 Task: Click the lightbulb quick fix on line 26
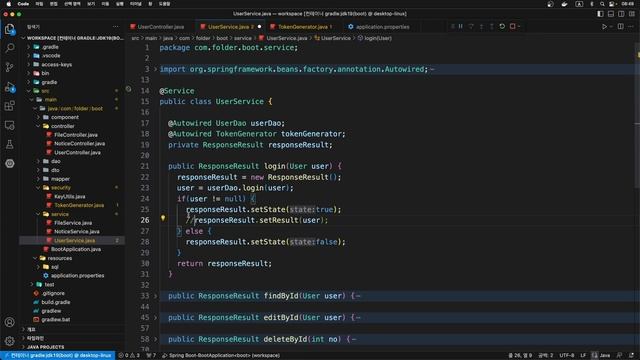(x=163, y=218)
